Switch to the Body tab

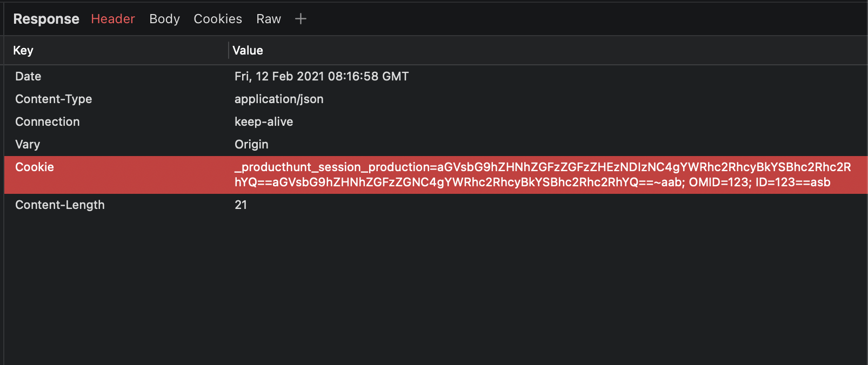tap(164, 19)
